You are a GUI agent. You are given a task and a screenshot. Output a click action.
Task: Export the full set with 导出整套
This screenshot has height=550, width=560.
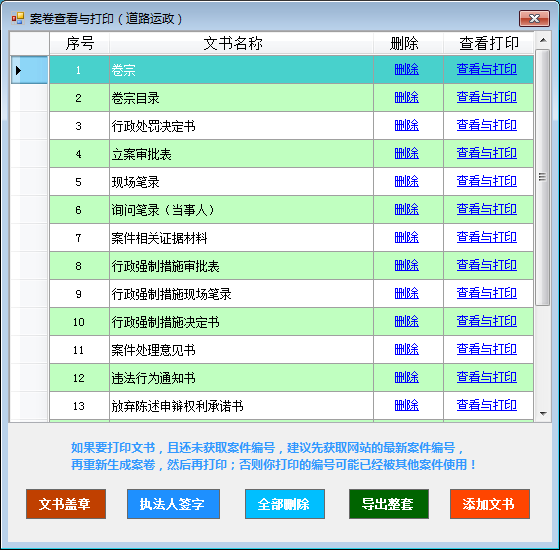[x=389, y=504]
